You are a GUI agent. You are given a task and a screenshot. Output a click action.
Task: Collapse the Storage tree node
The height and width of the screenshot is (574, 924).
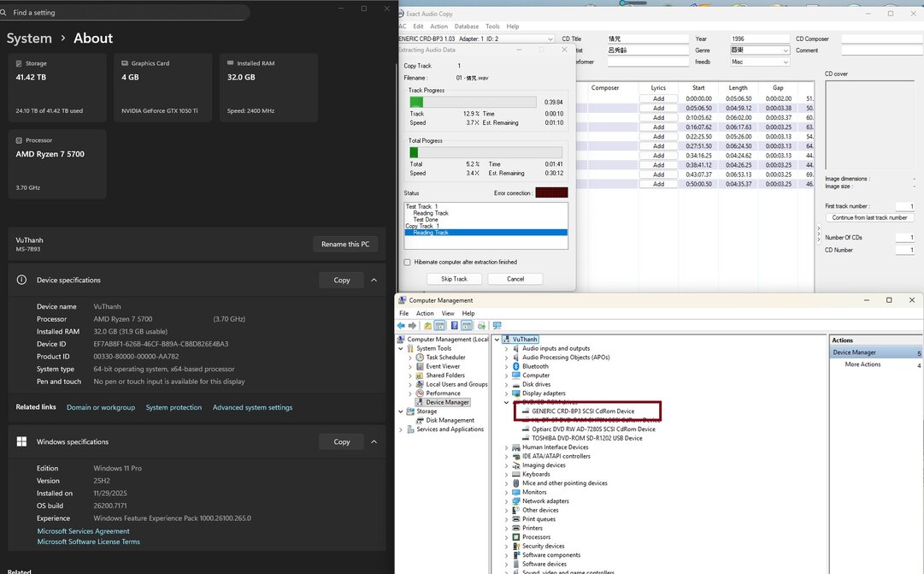point(401,411)
